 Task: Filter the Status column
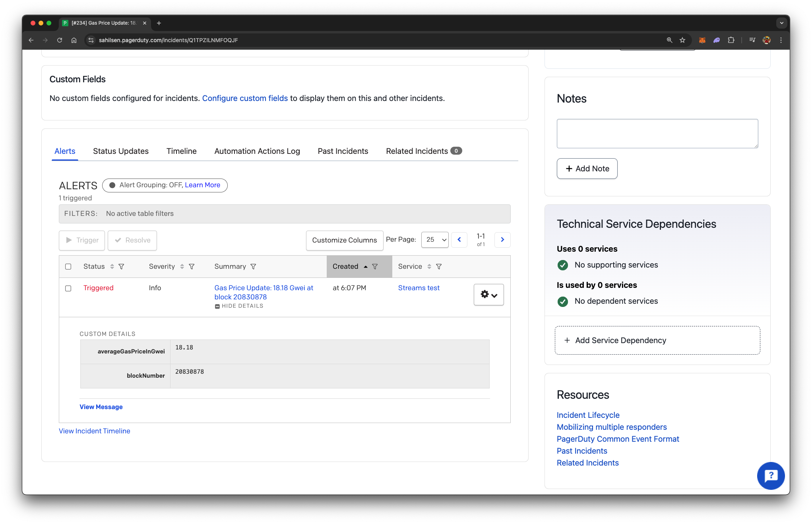pyautogui.click(x=122, y=267)
